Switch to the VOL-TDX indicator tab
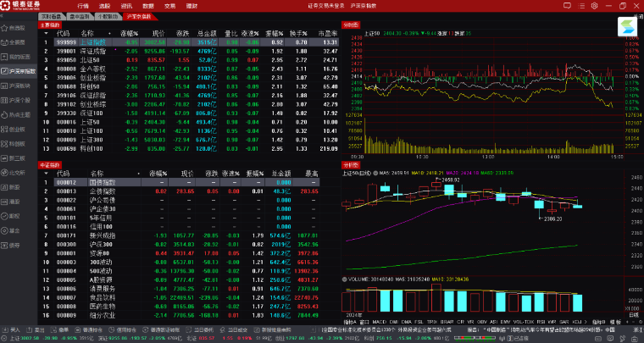The height and width of the screenshot is (343, 644). click(x=524, y=322)
